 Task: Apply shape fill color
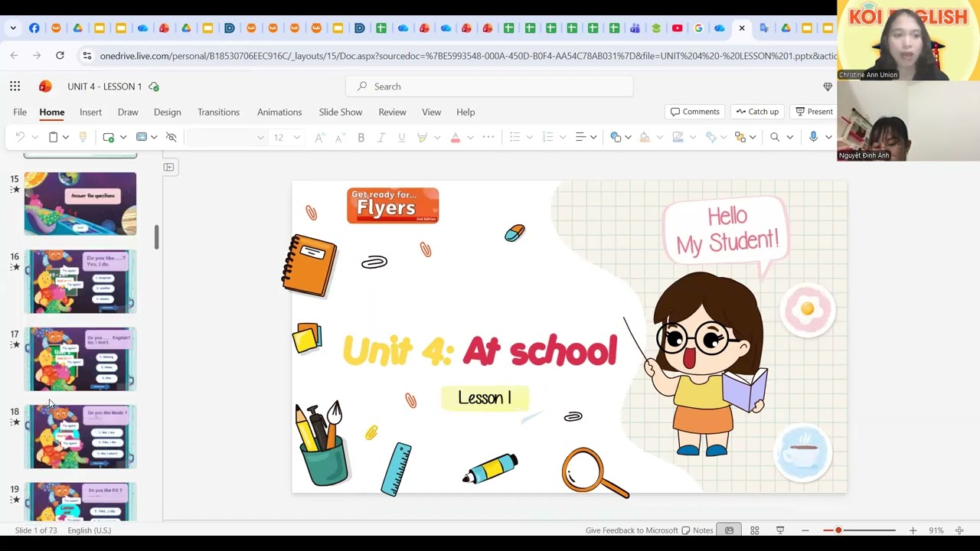click(x=645, y=137)
